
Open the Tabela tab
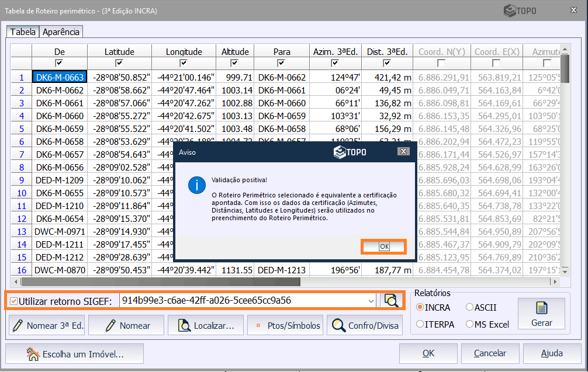tap(23, 32)
